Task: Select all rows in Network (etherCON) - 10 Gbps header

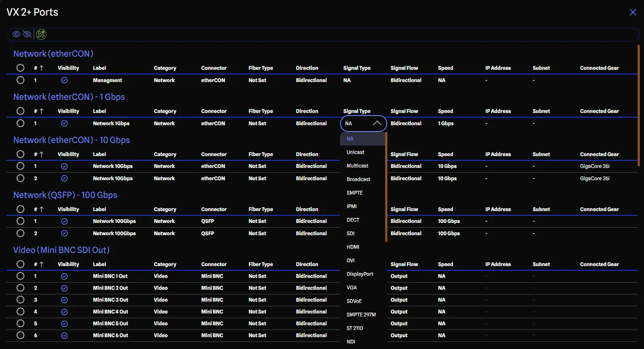Action: coord(20,154)
